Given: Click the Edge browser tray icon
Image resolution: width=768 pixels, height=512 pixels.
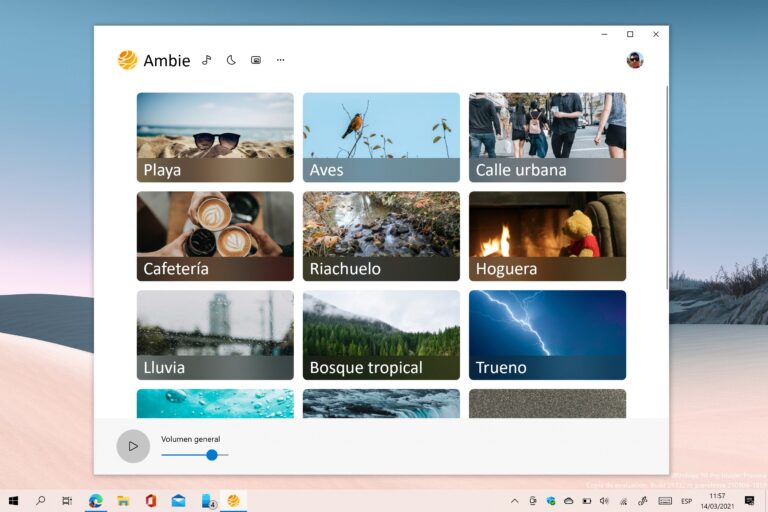Looking at the screenshot, I should point(551,501).
